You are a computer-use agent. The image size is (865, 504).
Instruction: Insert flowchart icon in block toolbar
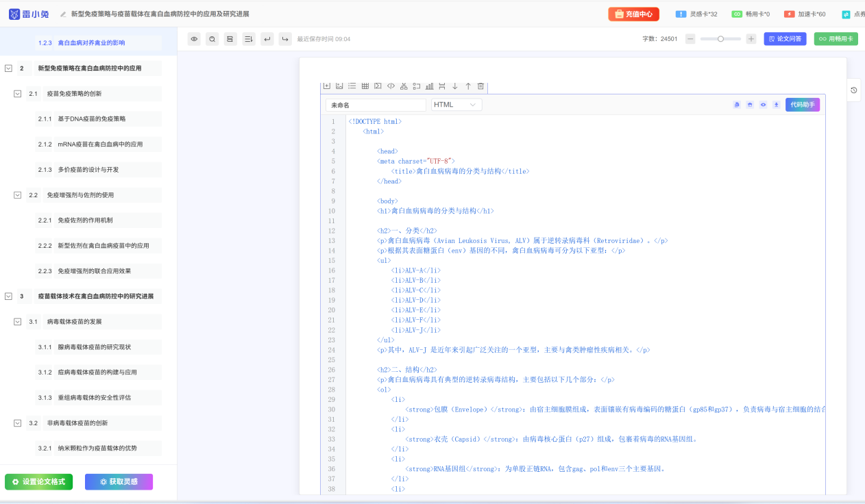(x=416, y=86)
